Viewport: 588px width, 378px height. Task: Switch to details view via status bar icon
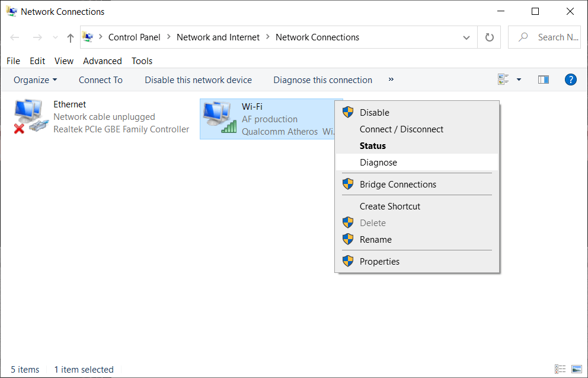[561, 369]
